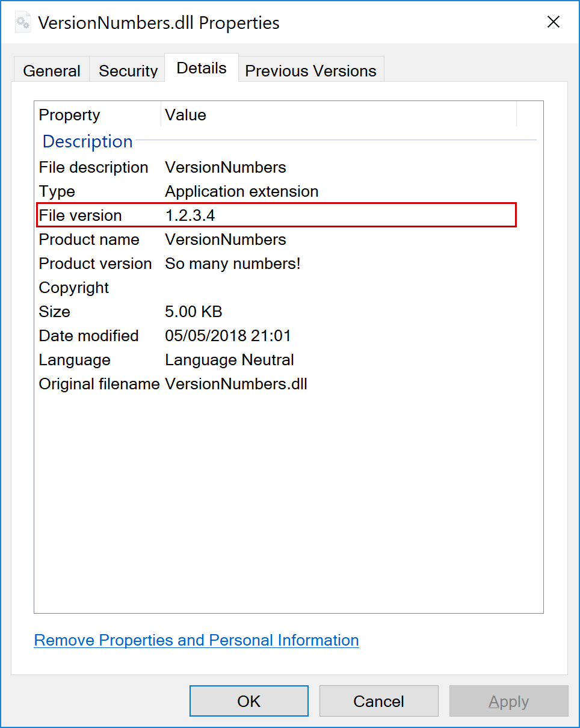The width and height of the screenshot is (580, 728).
Task: Select the Product version property label
Action: (x=96, y=264)
